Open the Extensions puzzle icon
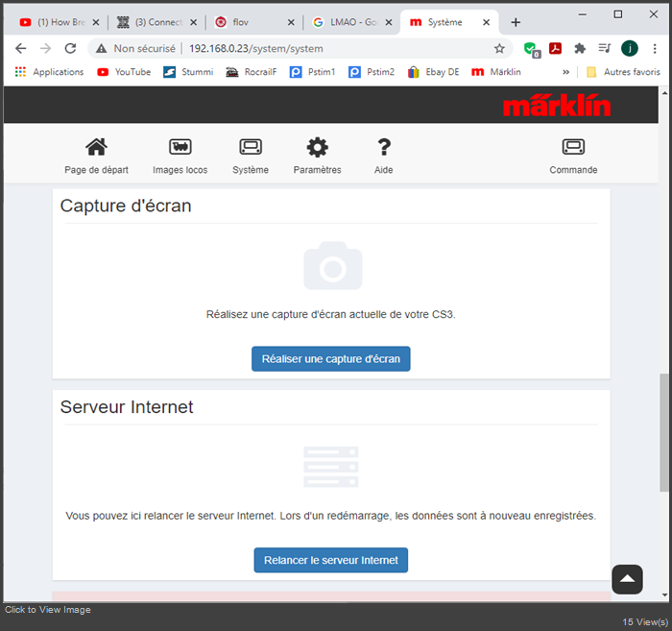 [580, 48]
